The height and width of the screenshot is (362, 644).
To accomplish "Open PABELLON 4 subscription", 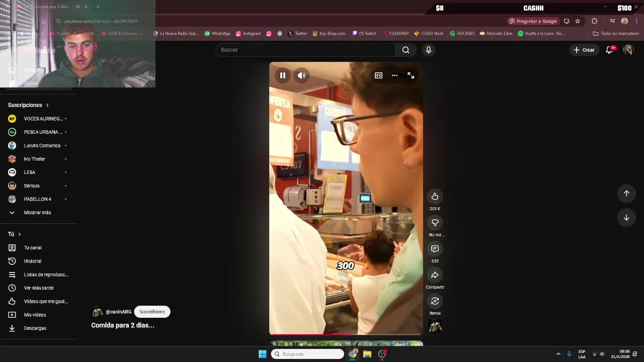I will pos(39,199).
